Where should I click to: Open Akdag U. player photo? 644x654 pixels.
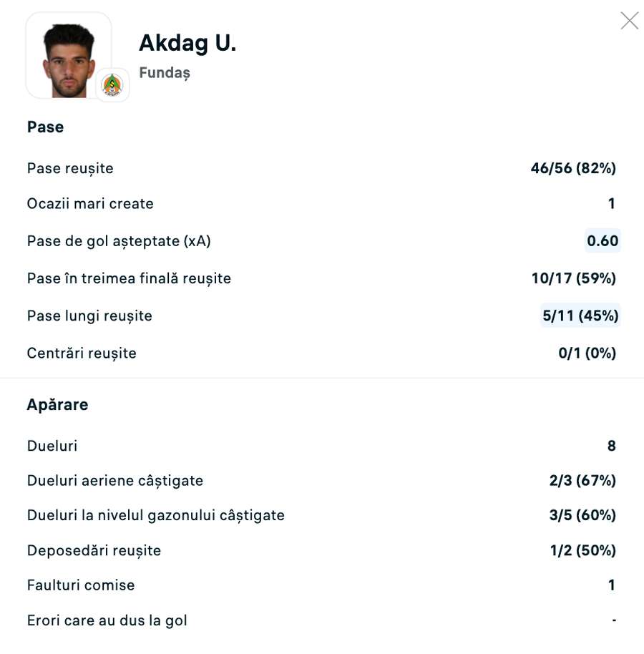click(69, 56)
